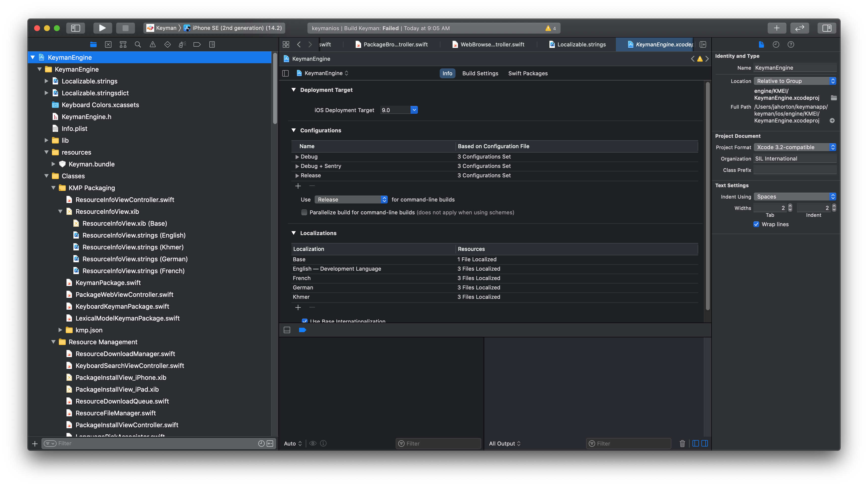Collapse the KMP Packaging folder
This screenshot has height=487, width=868.
point(53,188)
